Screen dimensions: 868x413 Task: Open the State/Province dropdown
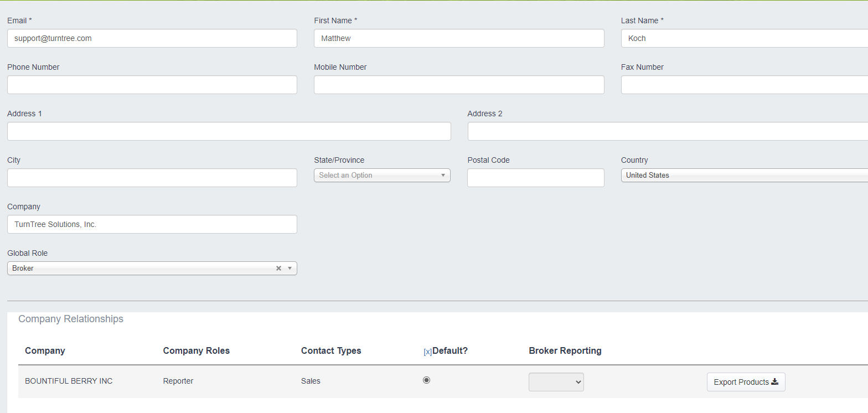pos(382,175)
